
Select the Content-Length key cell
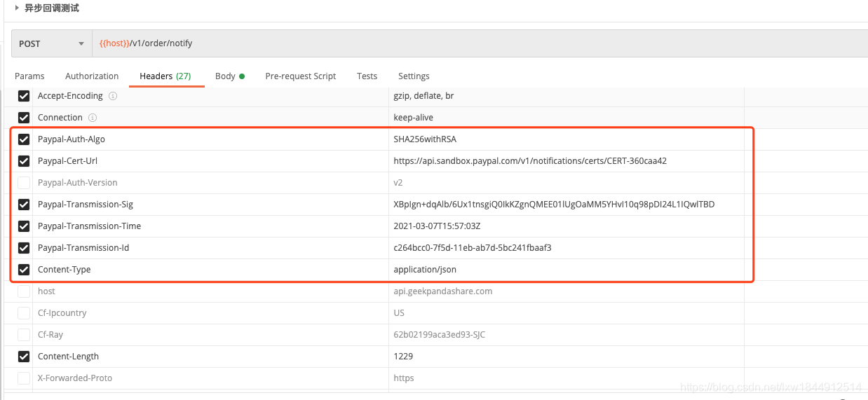coord(210,357)
